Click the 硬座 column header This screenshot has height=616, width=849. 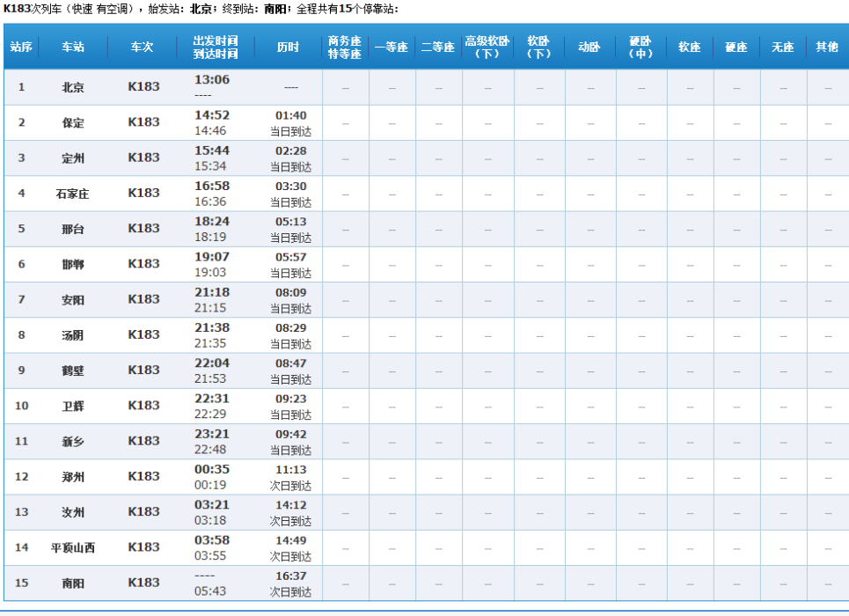coord(736,48)
